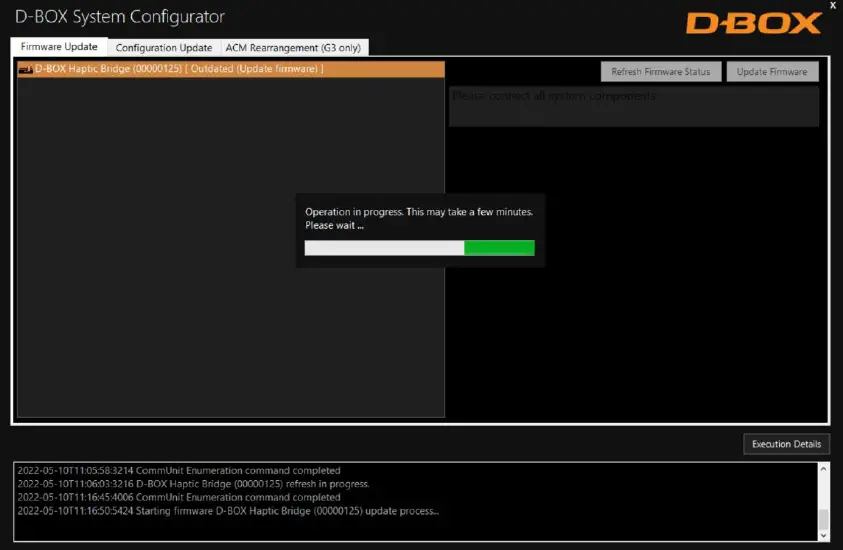Screen dimensions: 843x550
Task: Click the D-BOX System Configurator title
Action: [119, 17]
